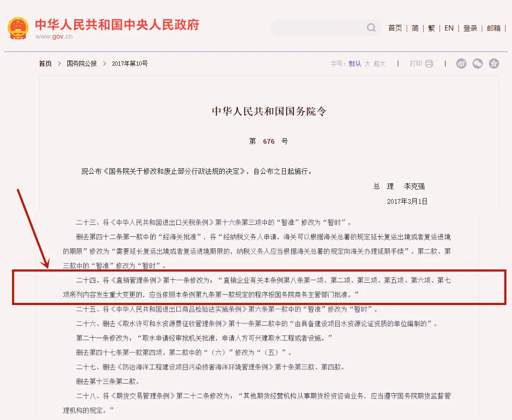
Task: Click the paragraph starting 二十七、删去《防治海洋工程
Action: point(210,367)
